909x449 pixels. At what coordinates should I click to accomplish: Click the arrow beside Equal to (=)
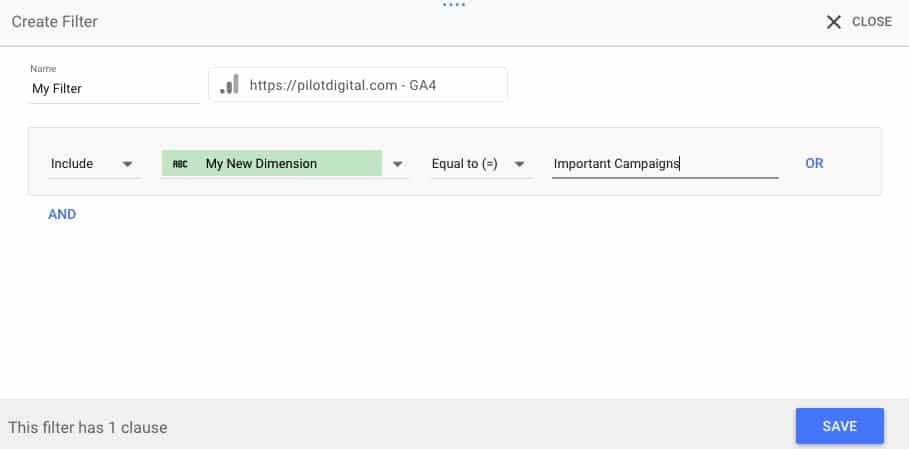tap(519, 165)
